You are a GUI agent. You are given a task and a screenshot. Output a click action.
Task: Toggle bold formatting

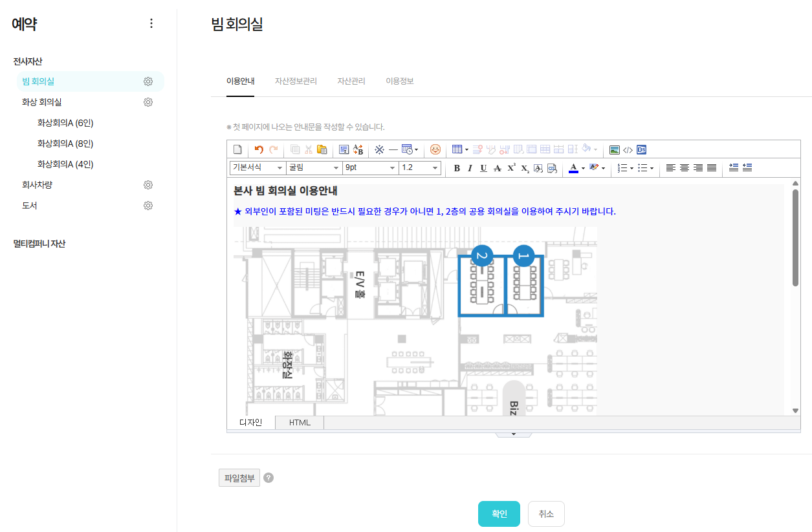457,168
